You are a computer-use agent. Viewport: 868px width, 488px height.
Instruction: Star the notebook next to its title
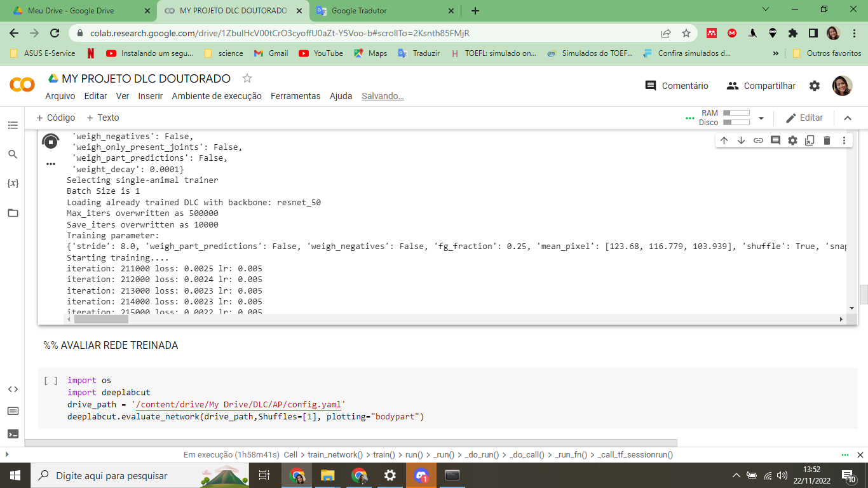coord(246,78)
